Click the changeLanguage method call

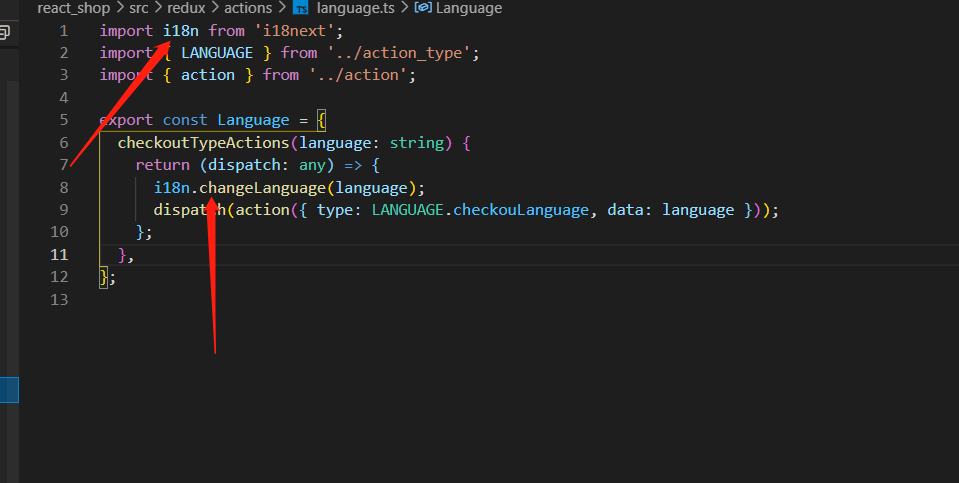coord(262,188)
